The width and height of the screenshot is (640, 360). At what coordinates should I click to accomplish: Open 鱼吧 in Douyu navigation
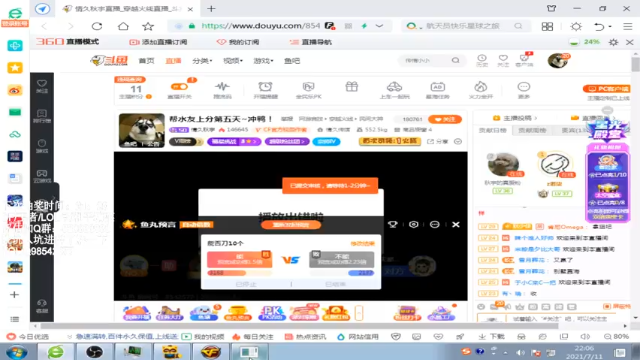coord(292,61)
